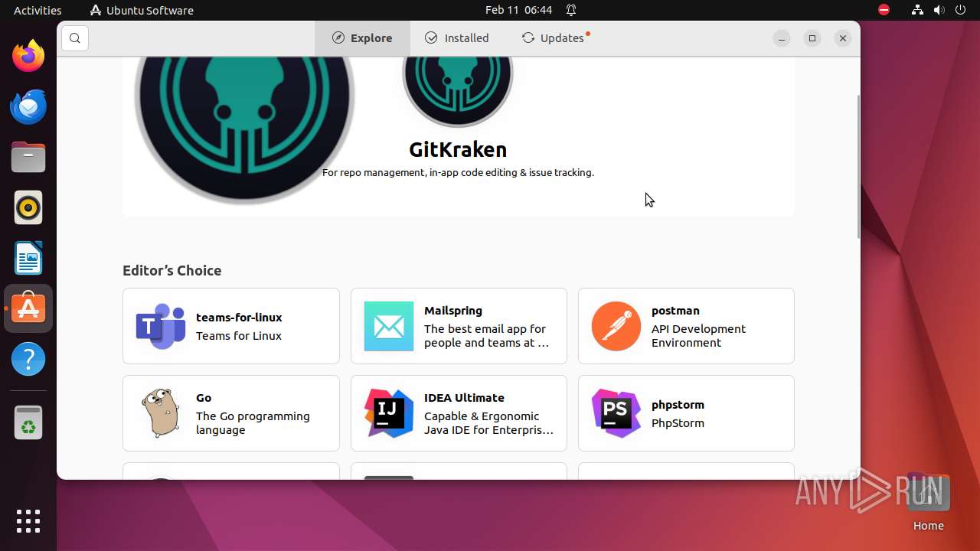Open the power menu icon
The height and width of the screenshot is (551, 980).
[x=960, y=10]
